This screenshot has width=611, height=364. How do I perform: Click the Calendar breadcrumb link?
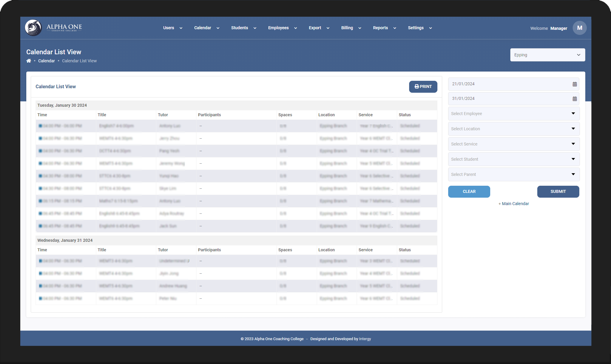pos(47,61)
